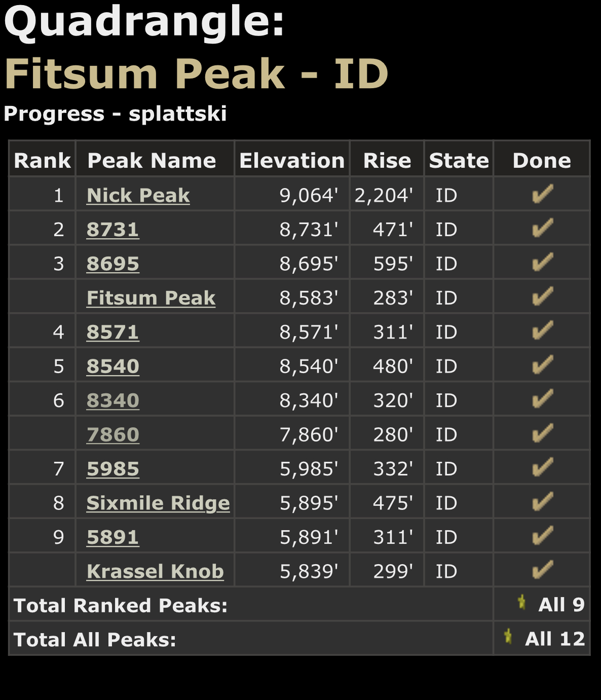Open peak 5891 link
This screenshot has height=700, width=601.
click(x=112, y=537)
